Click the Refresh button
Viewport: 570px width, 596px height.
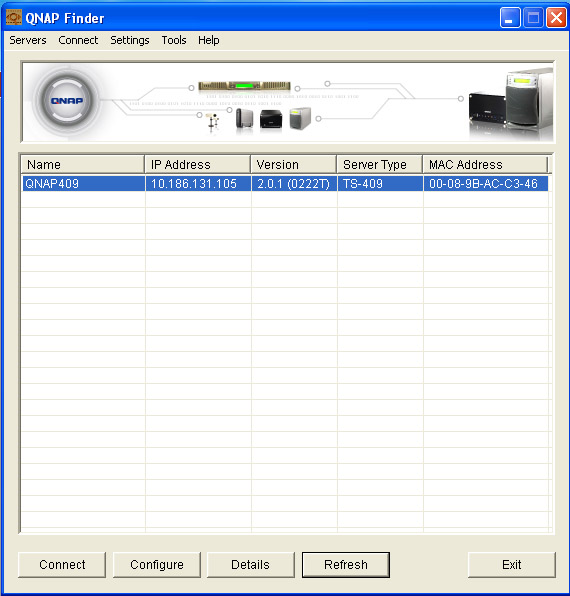(x=346, y=565)
